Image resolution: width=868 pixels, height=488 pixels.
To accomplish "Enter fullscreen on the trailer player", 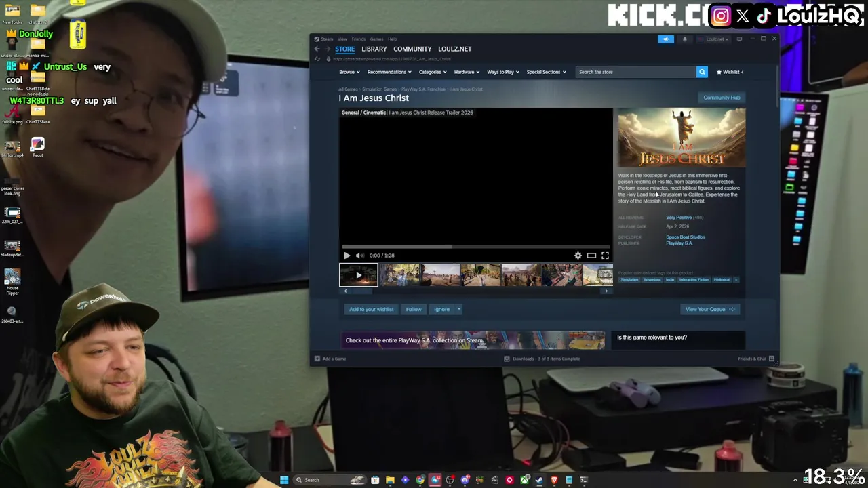I will (x=605, y=256).
